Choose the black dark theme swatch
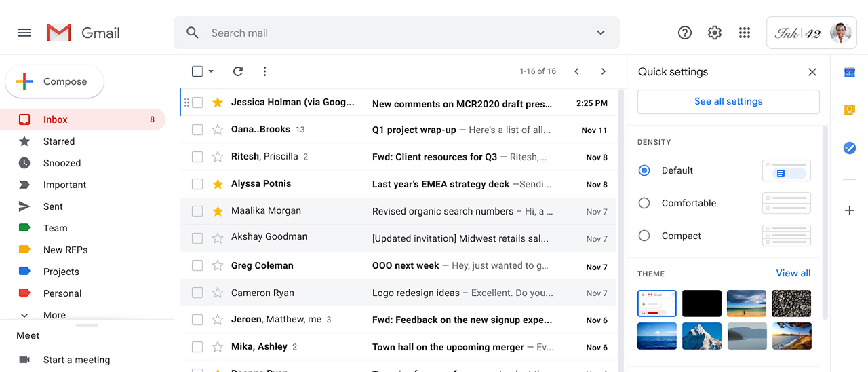The height and width of the screenshot is (372, 868). [702, 303]
